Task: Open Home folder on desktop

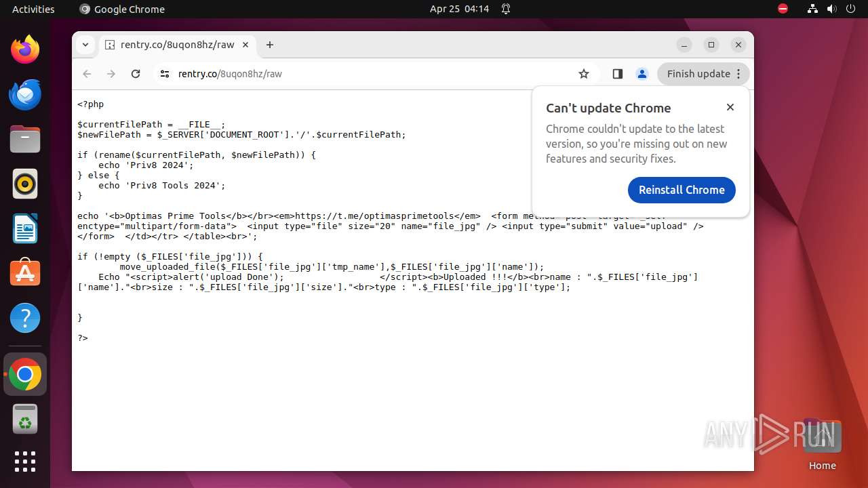Action: 822,445
